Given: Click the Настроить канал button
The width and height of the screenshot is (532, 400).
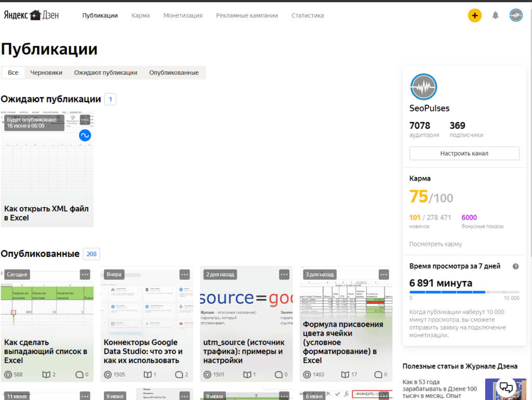Looking at the screenshot, I should tap(464, 153).
